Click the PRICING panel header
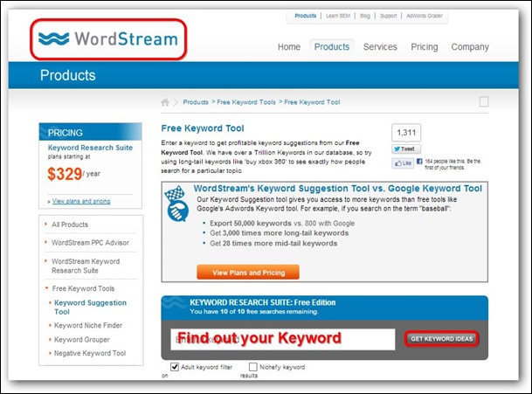The width and height of the screenshot is (532, 394). pos(90,132)
